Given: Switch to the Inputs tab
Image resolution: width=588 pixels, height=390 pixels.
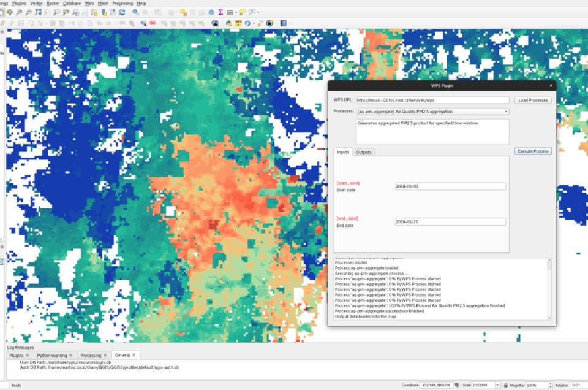Looking at the screenshot, I should (343, 152).
